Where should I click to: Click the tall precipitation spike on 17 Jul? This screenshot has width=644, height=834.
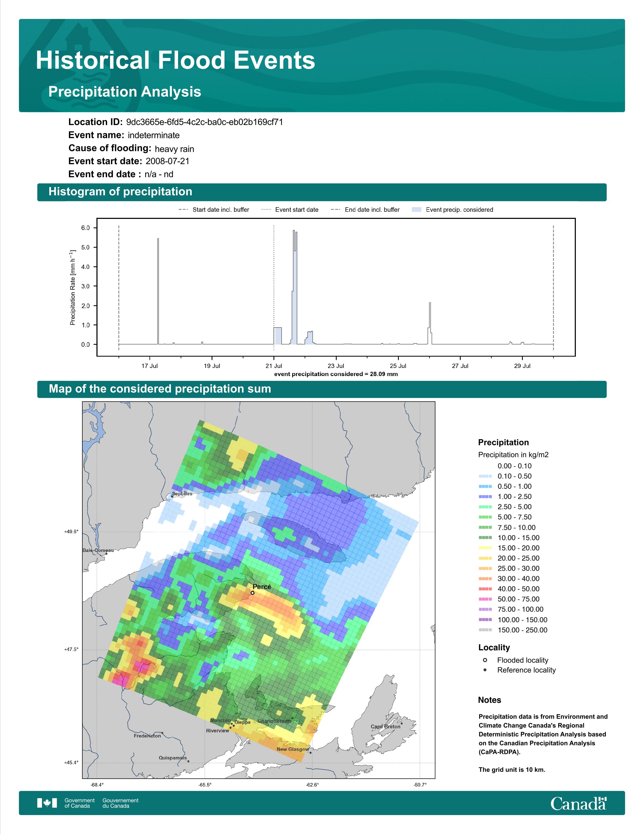click(158, 291)
